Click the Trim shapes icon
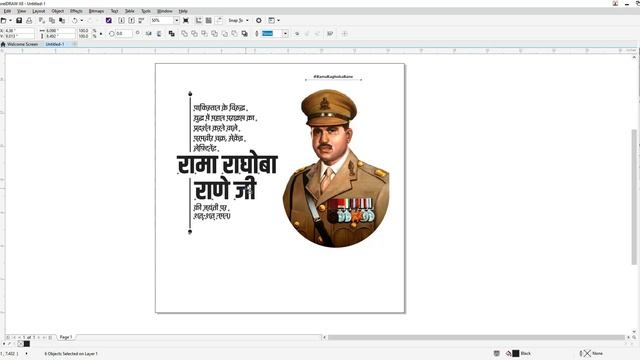Screen dimensions: 640x360 194,33
